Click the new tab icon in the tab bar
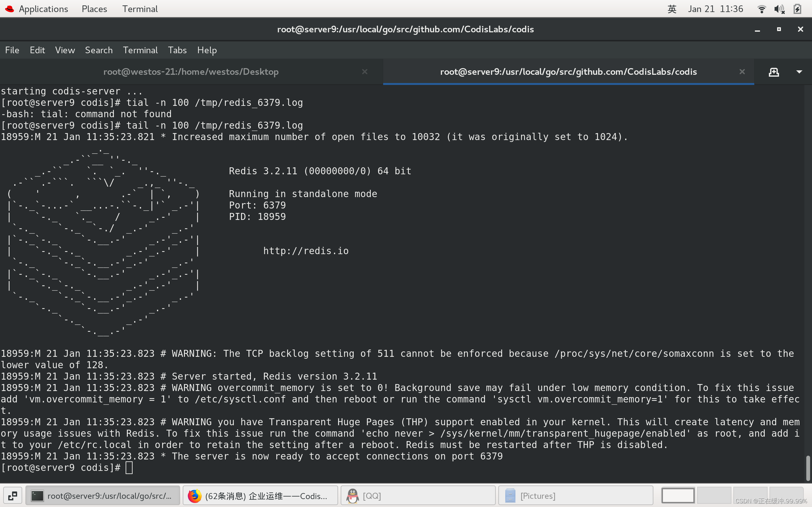The height and width of the screenshot is (507, 812). [x=774, y=72]
